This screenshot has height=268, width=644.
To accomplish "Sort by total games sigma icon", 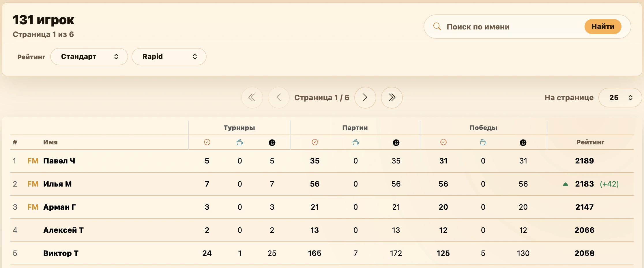I will [396, 143].
